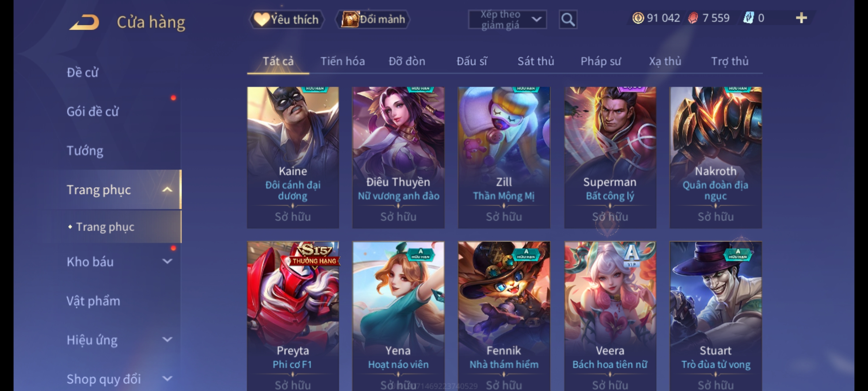Collapse the Trang phục sidebar section
Image resolution: width=868 pixels, height=391 pixels.
pyautogui.click(x=167, y=190)
